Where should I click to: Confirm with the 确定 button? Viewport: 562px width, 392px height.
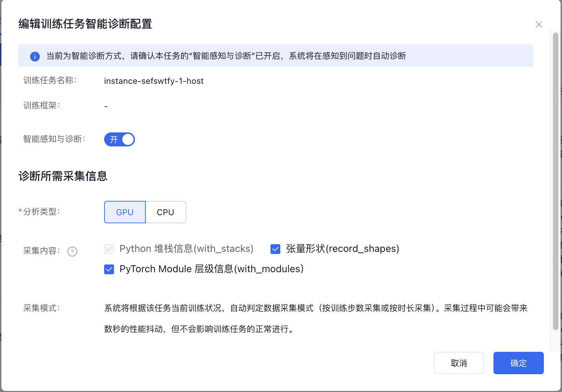click(x=518, y=363)
